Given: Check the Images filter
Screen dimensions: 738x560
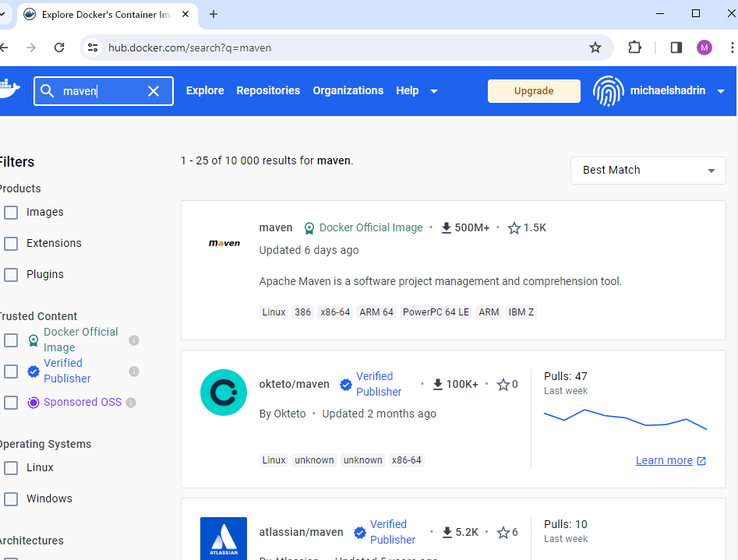Looking at the screenshot, I should [11, 212].
